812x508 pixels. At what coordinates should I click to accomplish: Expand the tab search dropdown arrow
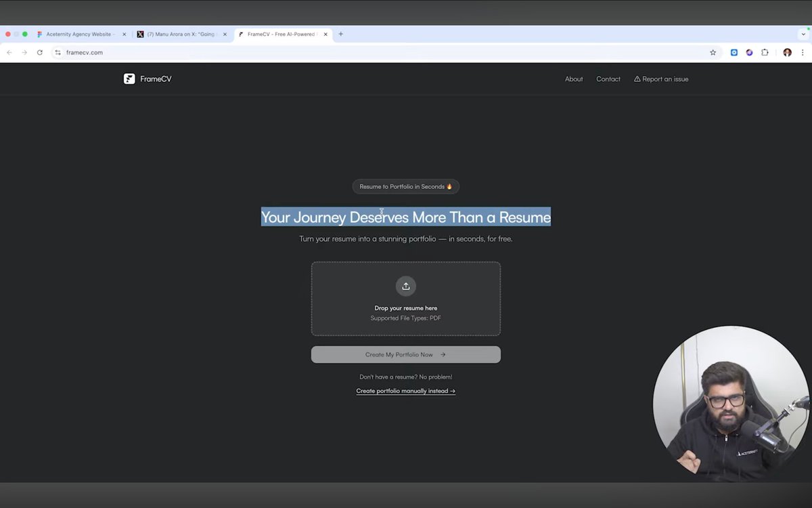(803, 34)
